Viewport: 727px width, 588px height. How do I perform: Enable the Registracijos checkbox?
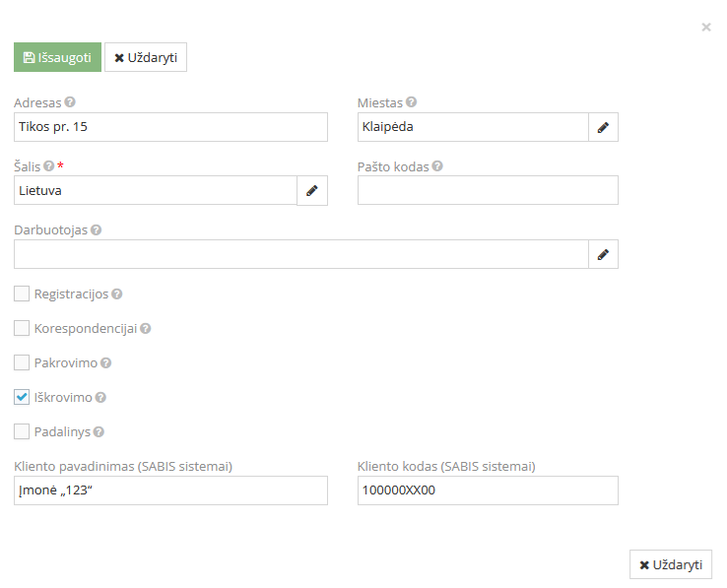pyautogui.click(x=22, y=294)
